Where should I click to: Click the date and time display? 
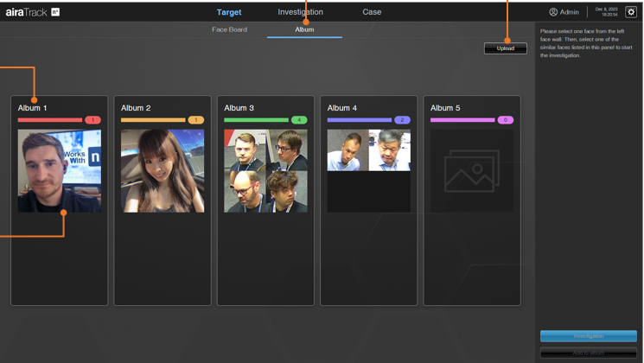click(x=606, y=12)
